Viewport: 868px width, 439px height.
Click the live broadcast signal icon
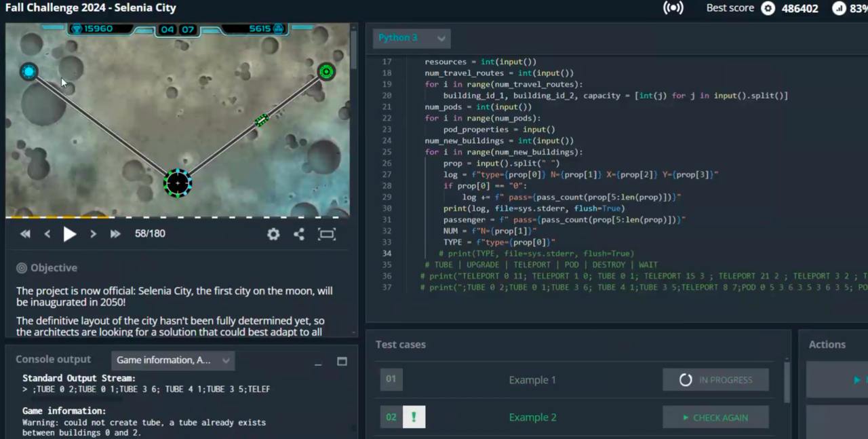click(673, 8)
